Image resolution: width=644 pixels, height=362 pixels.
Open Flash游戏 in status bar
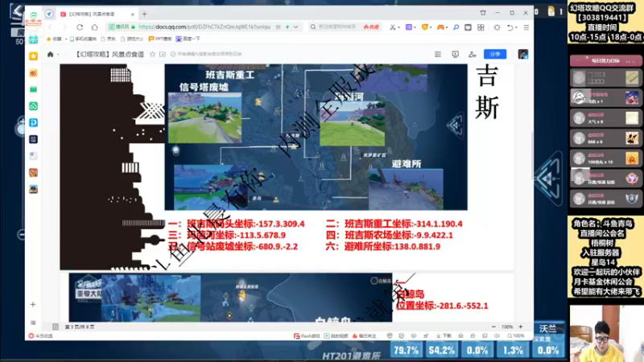click(307, 335)
